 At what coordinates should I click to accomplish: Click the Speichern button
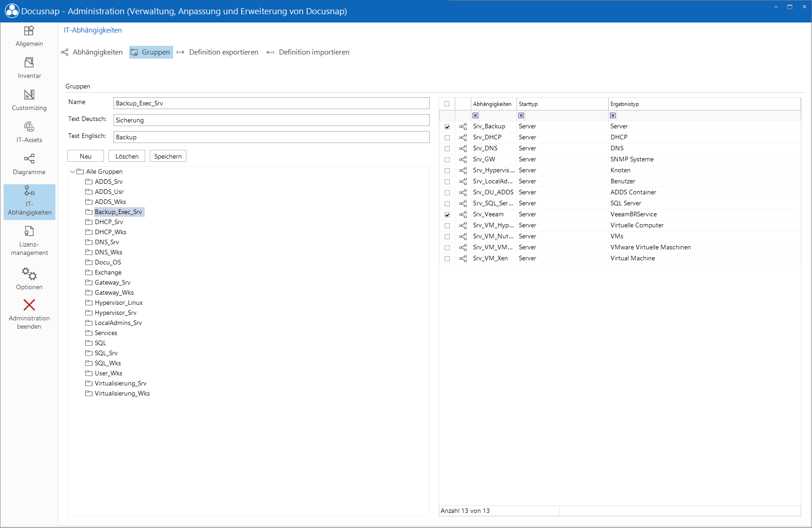(168, 156)
